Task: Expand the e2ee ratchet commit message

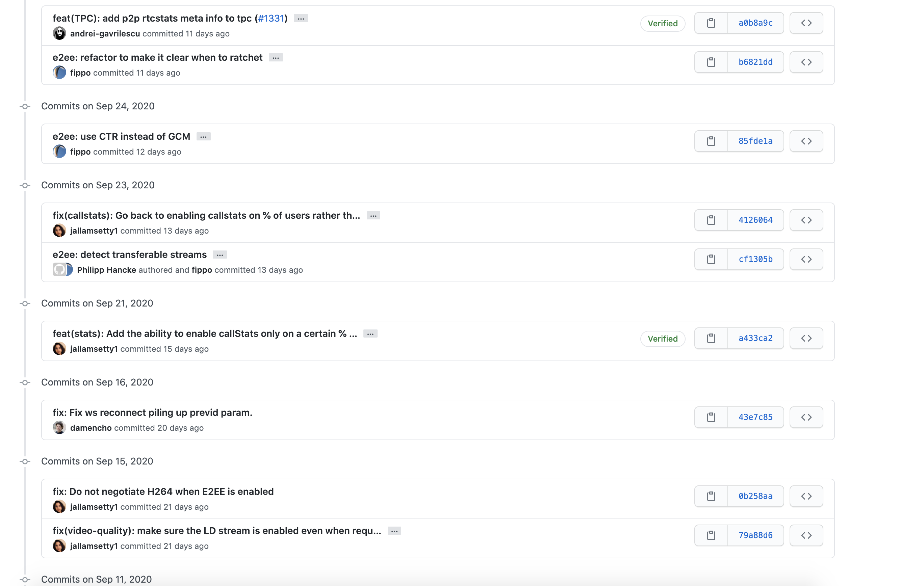Action: point(276,57)
